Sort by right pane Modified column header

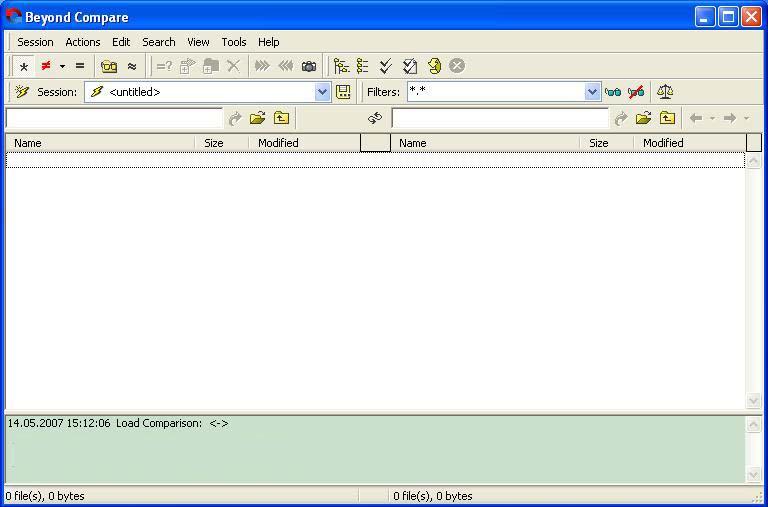[690, 143]
